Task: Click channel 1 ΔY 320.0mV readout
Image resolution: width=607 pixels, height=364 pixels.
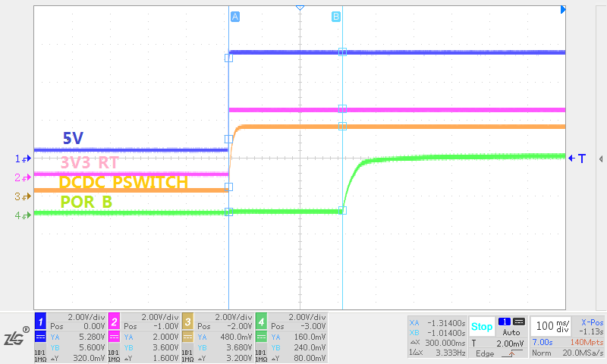Action: coord(77,358)
